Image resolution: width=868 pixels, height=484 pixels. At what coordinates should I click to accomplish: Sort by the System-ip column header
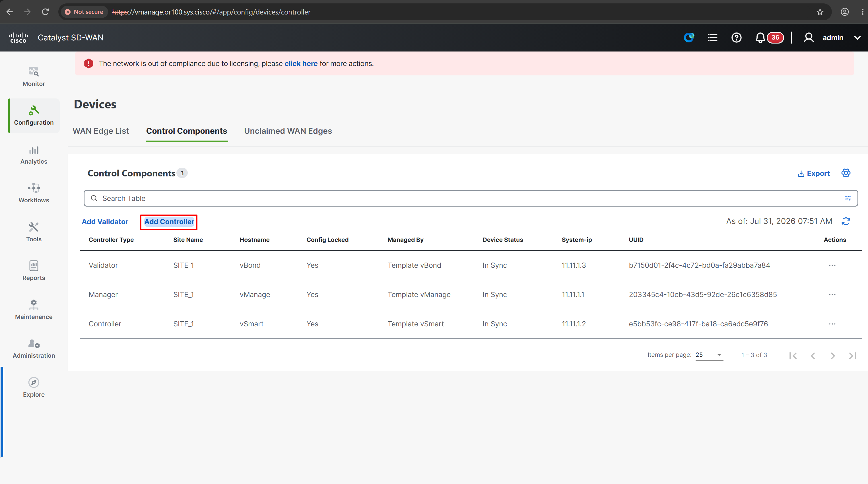(x=576, y=240)
